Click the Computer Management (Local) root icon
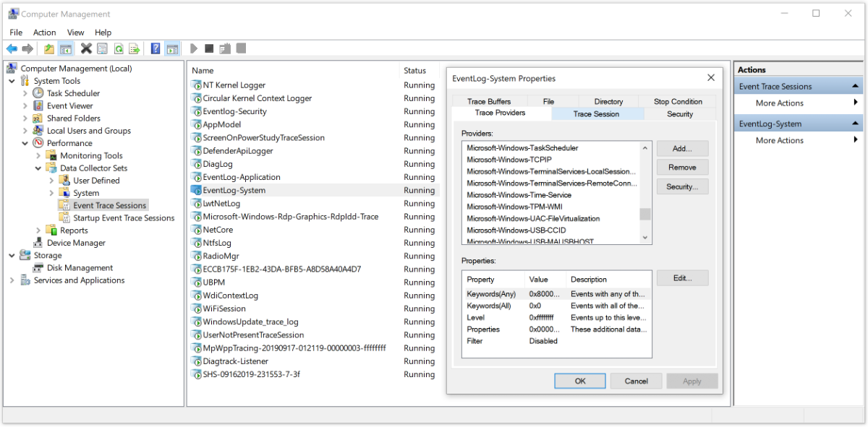Screen dimensions: 868x427 pos(12,69)
